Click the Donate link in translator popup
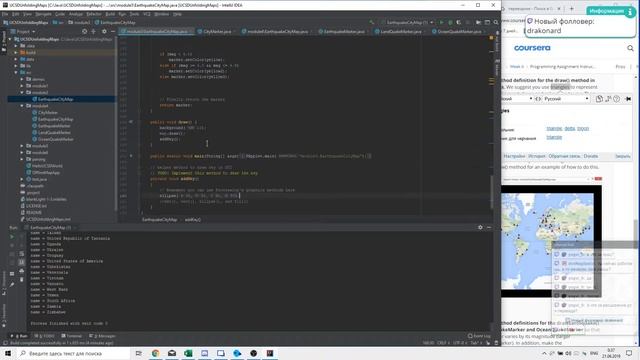Screen dimensions: 640x360 (x=591, y=156)
